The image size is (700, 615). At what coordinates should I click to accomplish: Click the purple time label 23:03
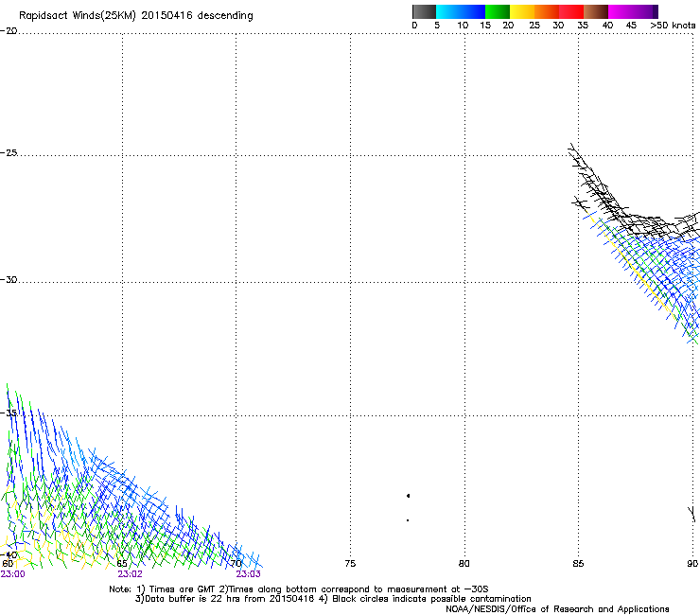[x=248, y=574]
